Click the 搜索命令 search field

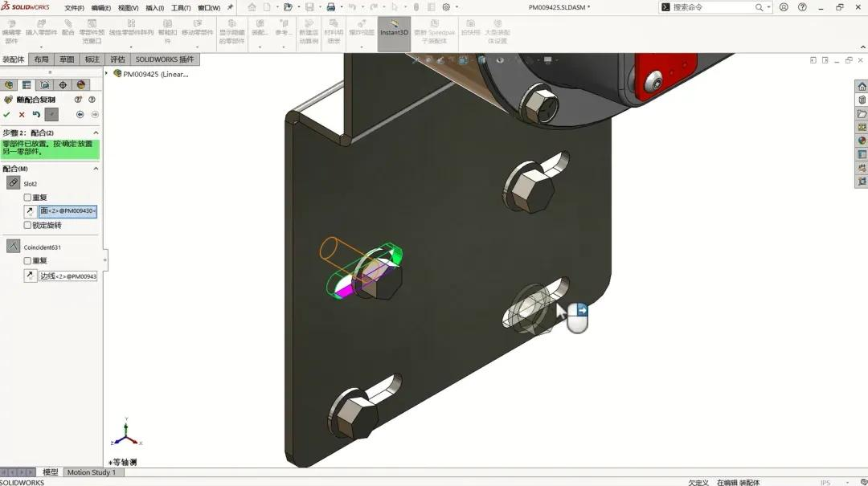[x=711, y=7]
